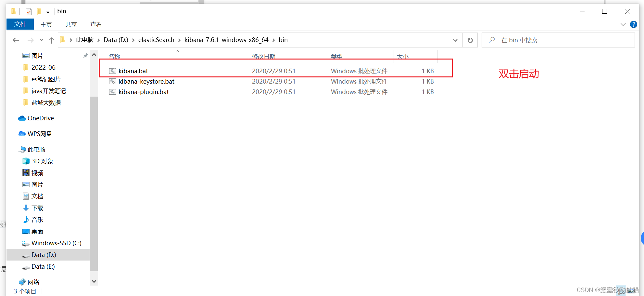Click the search box for bin
644x296 pixels.
[558, 40]
